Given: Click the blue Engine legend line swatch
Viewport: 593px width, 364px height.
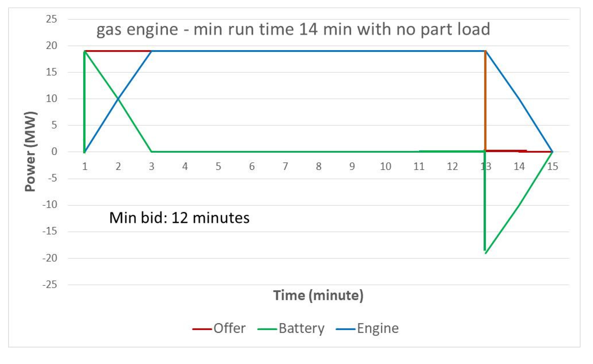Looking at the screenshot, I should pos(345,329).
